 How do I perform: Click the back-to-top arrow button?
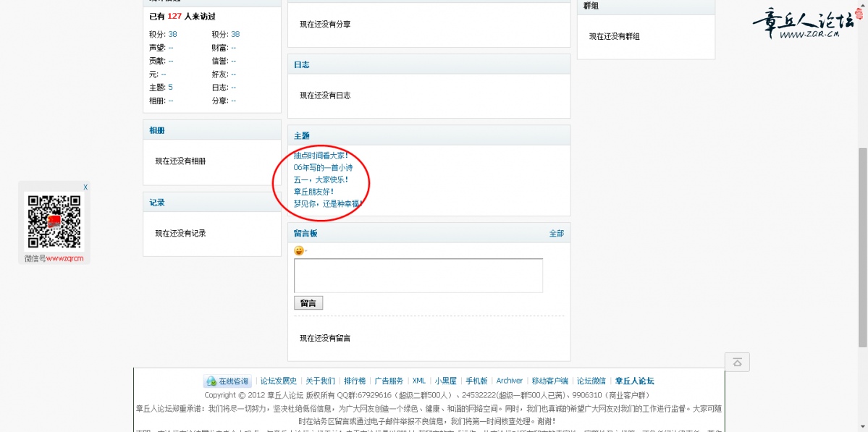(737, 363)
